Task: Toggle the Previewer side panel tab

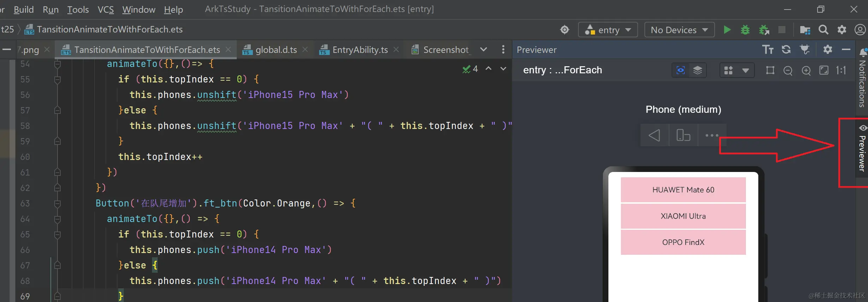Action: coord(862,148)
